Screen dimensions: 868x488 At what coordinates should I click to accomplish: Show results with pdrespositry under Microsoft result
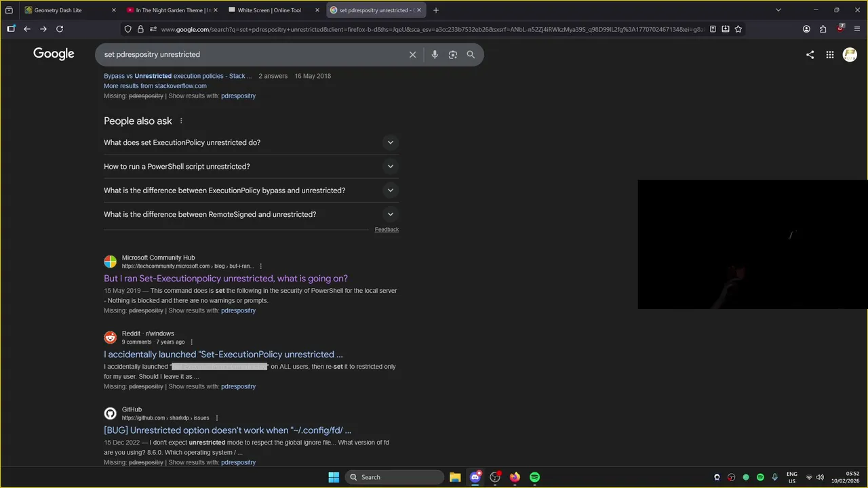click(x=238, y=310)
